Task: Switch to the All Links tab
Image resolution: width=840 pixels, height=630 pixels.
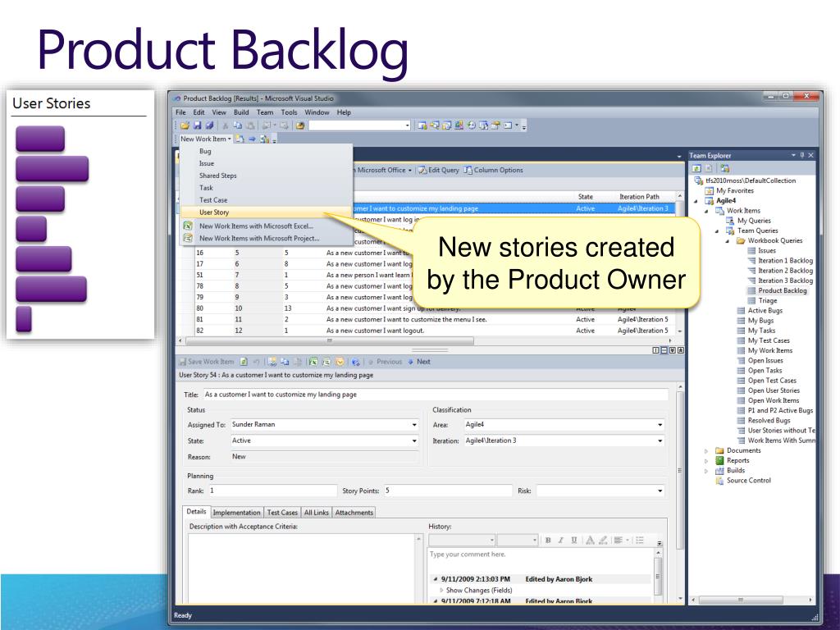Action: point(317,513)
